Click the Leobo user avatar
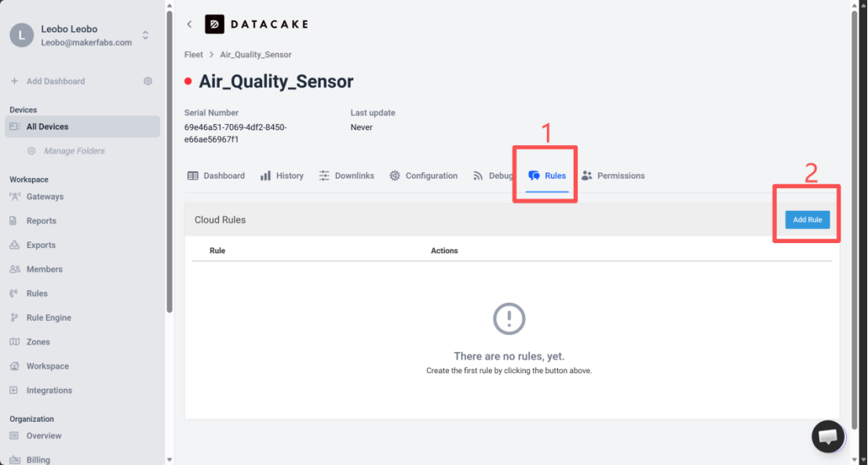The width and height of the screenshot is (868, 465). click(22, 35)
